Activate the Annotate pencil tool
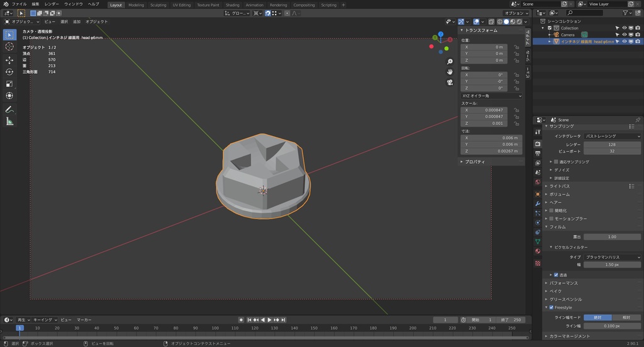 9,110
